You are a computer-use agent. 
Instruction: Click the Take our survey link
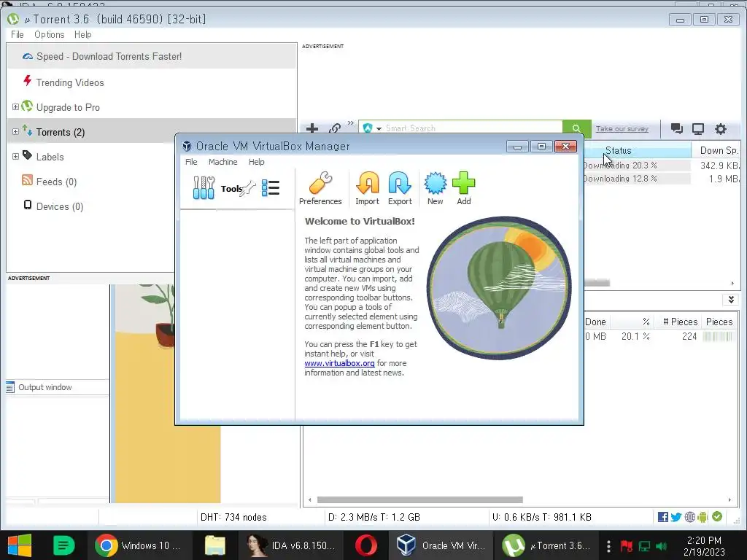point(622,128)
